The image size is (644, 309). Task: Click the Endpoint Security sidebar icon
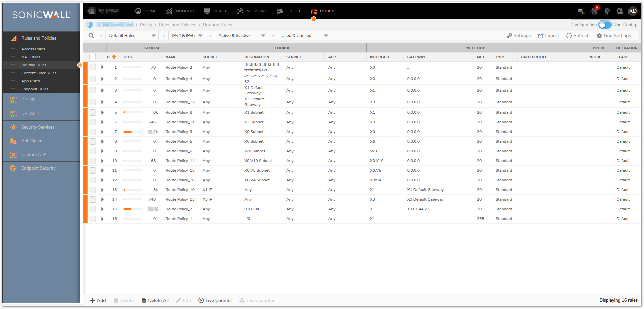coord(13,168)
